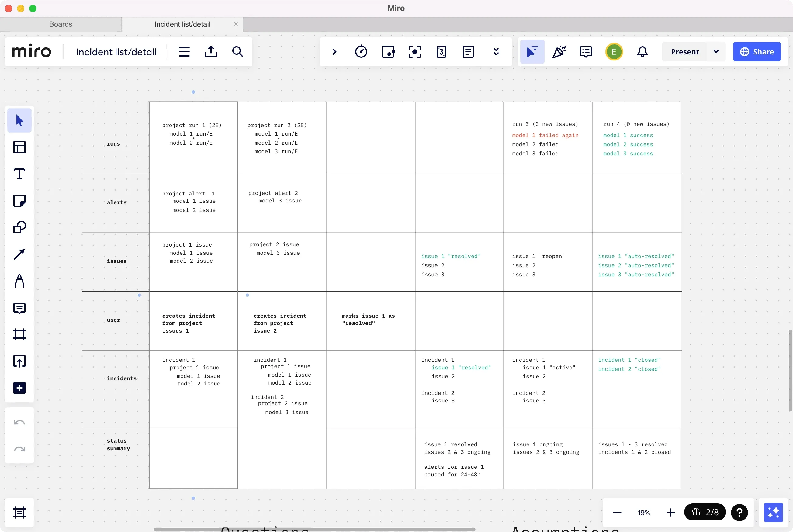The width and height of the screenshot is (793, 532).
Task: Open the board hamburger menu
Action: tap(184, 52)
